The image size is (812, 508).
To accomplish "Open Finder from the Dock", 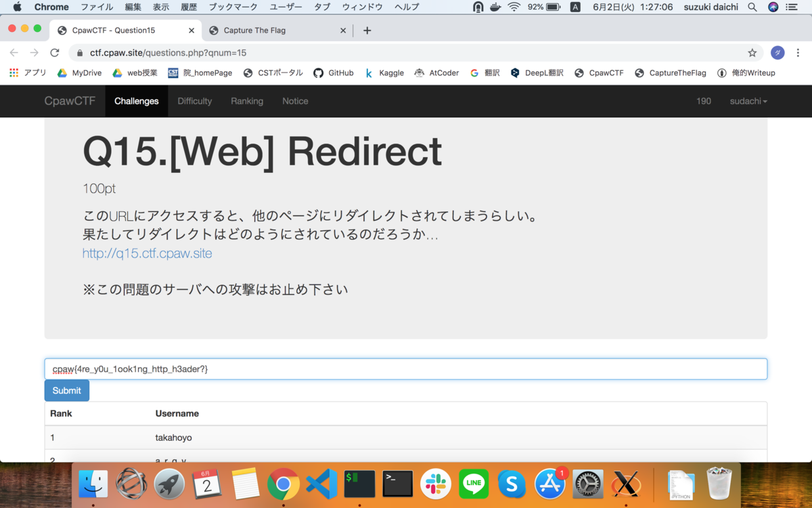I will (x=93, y=484).
